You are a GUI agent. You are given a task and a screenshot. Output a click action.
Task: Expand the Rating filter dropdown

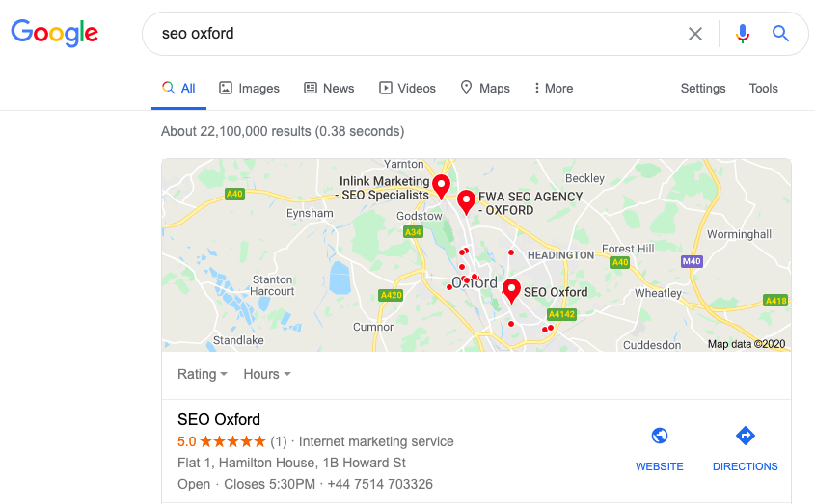[x=203, y=374]
